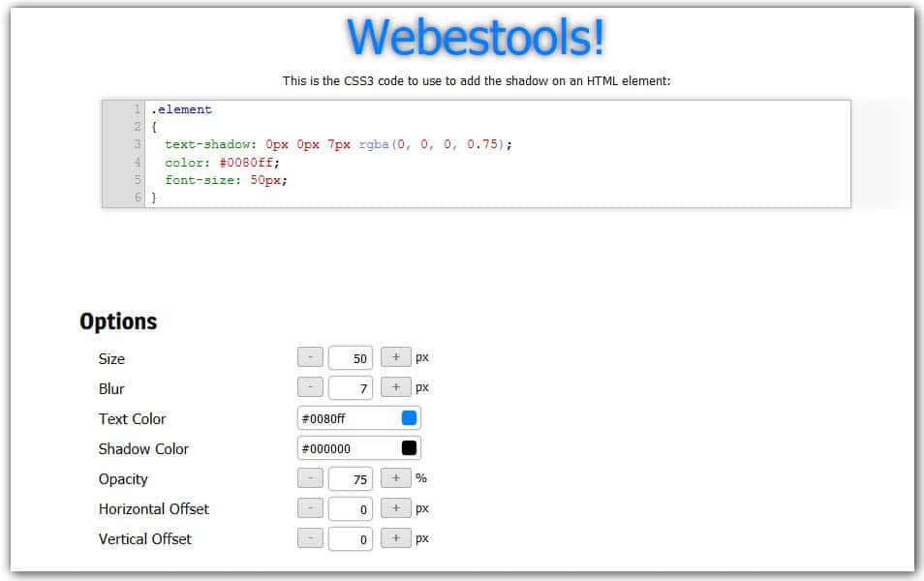Viewport: 924px width, 581px height.
Task: Increase the Blur value
Action: click(395, 387)
